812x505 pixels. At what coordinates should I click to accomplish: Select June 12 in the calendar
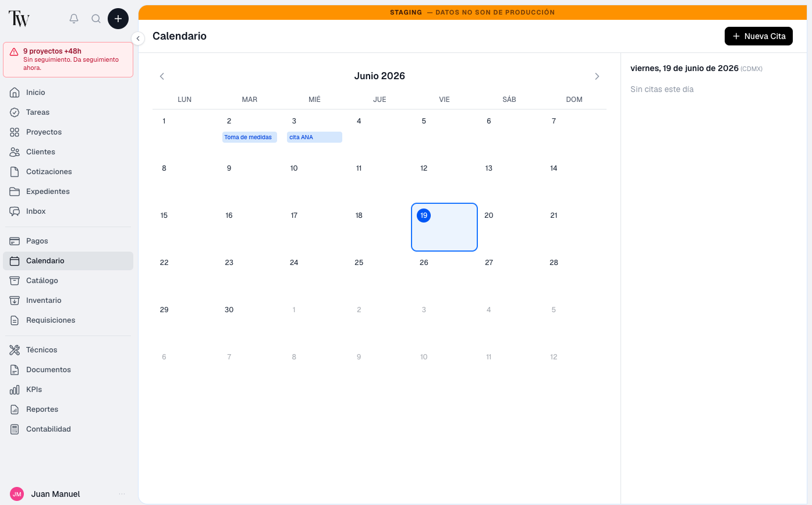tap(444, 180)
